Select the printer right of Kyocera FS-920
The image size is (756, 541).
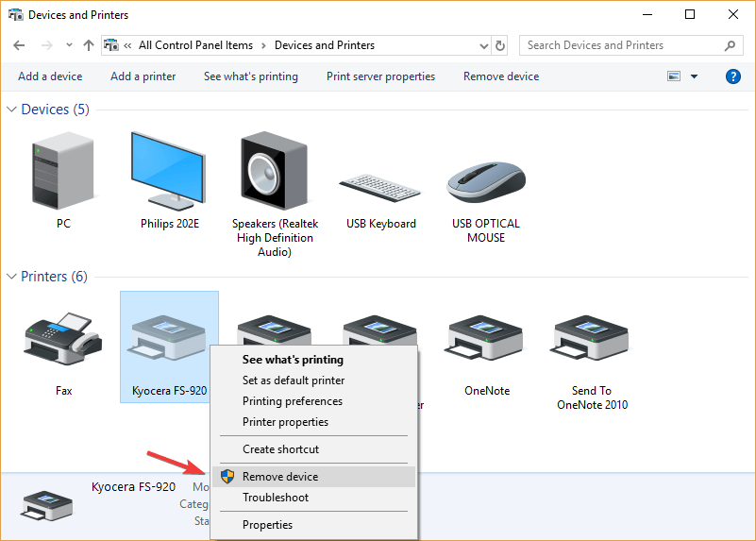coord(275,330)
